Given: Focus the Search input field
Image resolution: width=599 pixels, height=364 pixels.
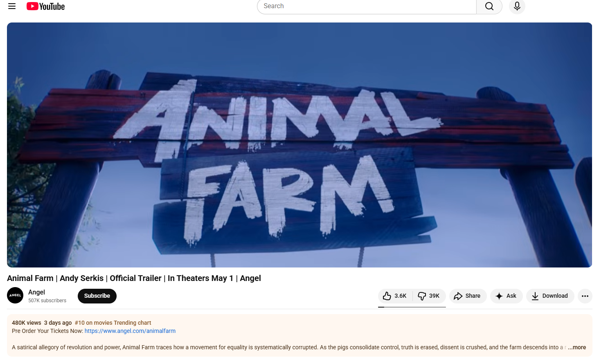Looking at the screenshot, I should [367, 6].
